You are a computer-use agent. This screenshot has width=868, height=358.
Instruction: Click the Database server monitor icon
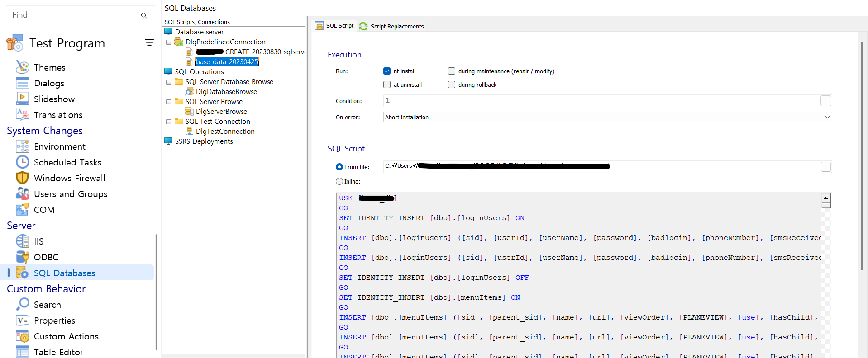pos(168,32)
